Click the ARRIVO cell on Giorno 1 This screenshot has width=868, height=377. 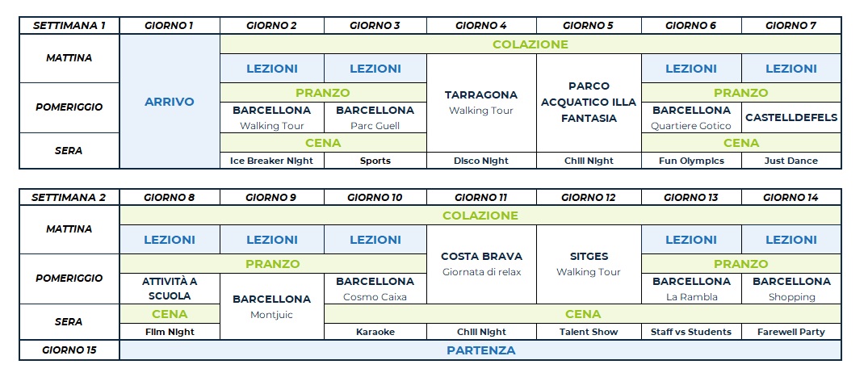click(x=170, y=102)
